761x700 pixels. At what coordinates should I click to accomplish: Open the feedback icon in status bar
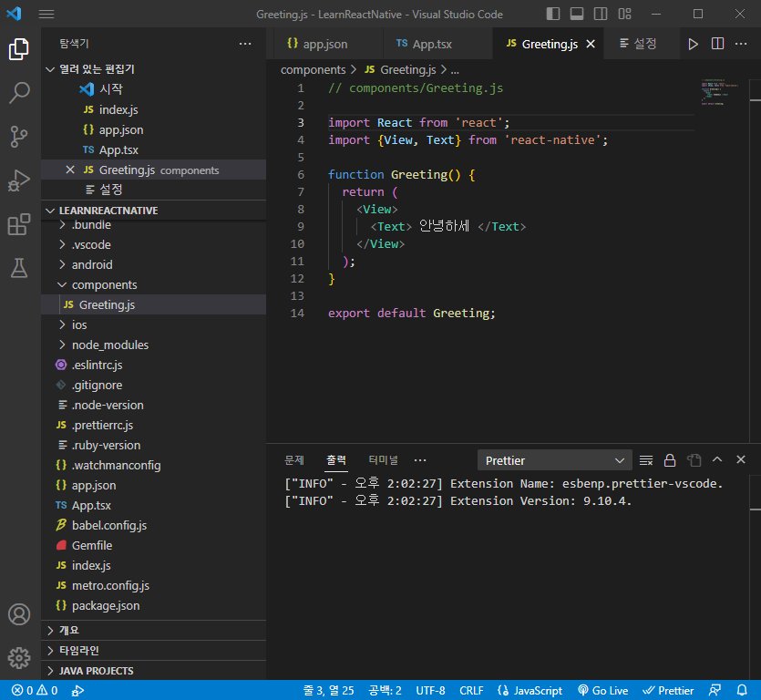coord(715,690)
